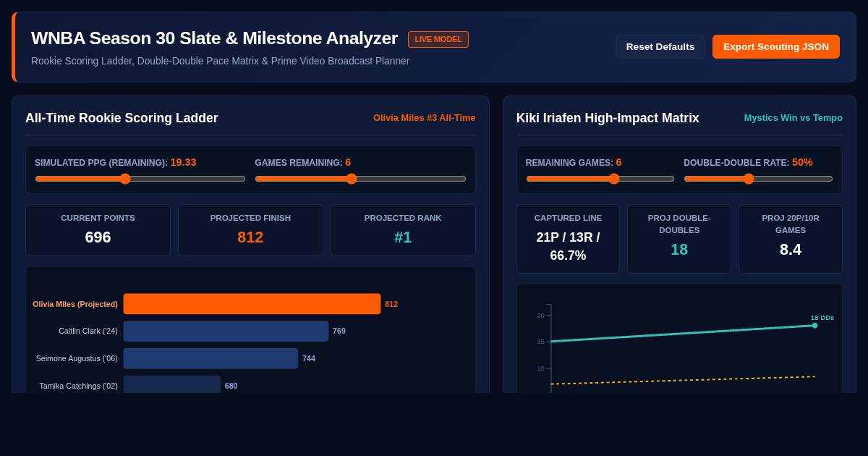Click the chart y-axis label 20
868x456 pixels.
click(x=540, y=315)
